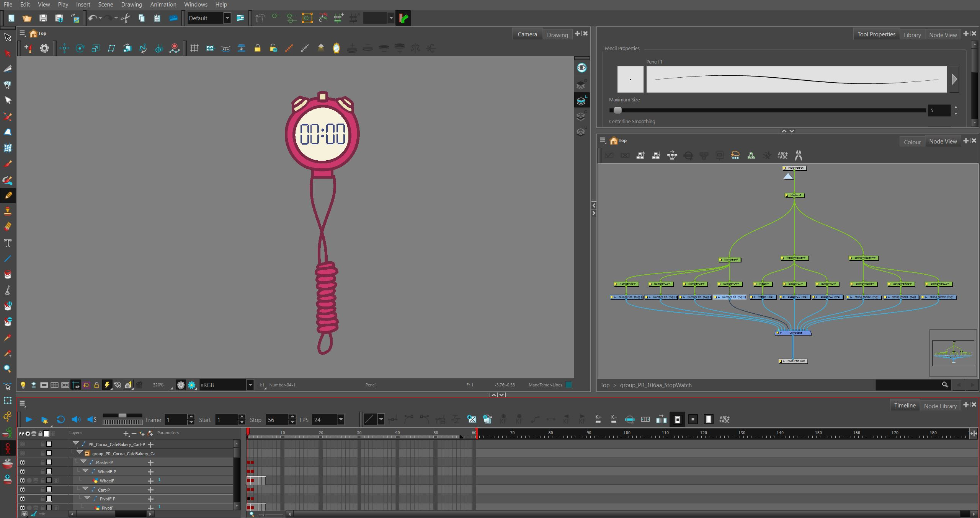The height and width of the screenshot is (518, 980).
Task: Toggle the light table bulb icon
Action: pyautogui.click(x=23, y=385)
